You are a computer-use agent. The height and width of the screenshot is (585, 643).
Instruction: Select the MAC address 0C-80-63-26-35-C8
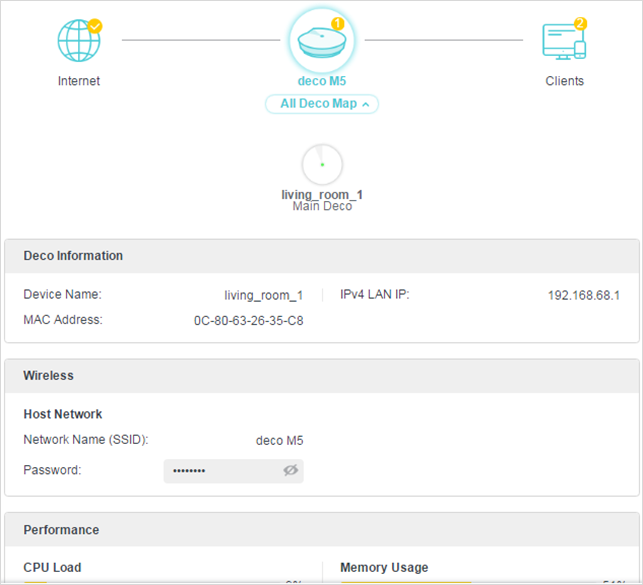click(249, 321)
